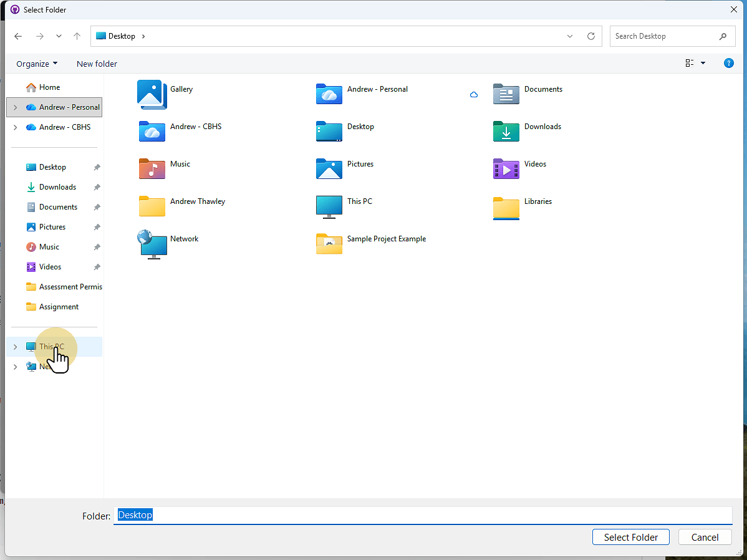
Task: Expand the This PC tree node
Action: (x=16, y=347)
